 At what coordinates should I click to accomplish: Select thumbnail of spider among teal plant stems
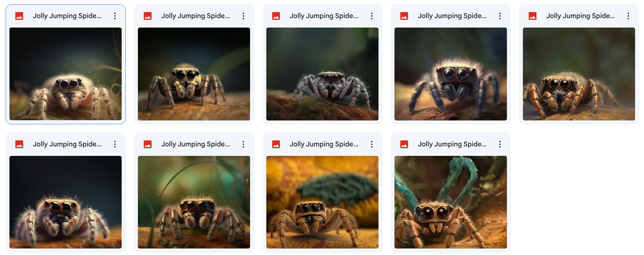click(x=451, y=202)
